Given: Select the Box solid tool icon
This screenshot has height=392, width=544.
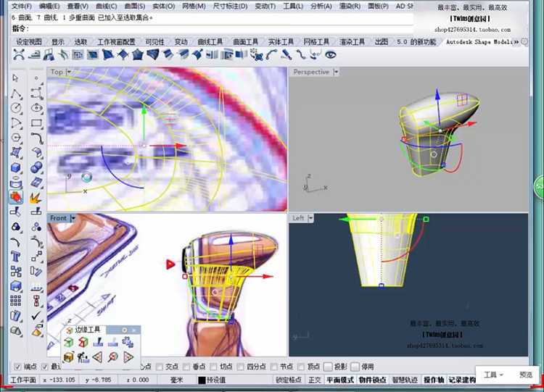Looking at the screenshot, I should pos(16,167).
